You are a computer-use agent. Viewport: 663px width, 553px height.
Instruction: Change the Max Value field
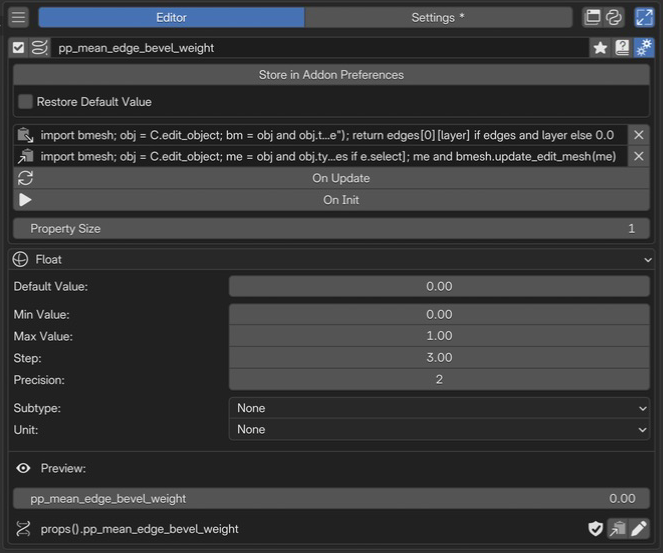(x=439, y=336)
